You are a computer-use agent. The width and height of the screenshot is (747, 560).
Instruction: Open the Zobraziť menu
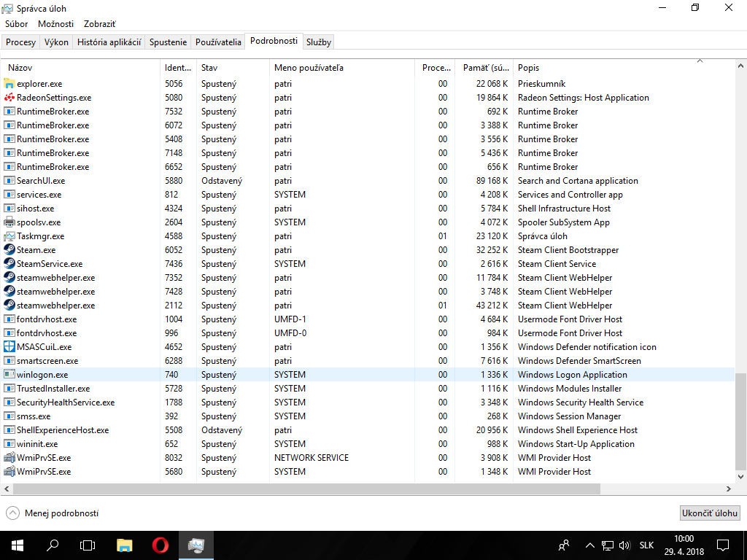(99, 24)
